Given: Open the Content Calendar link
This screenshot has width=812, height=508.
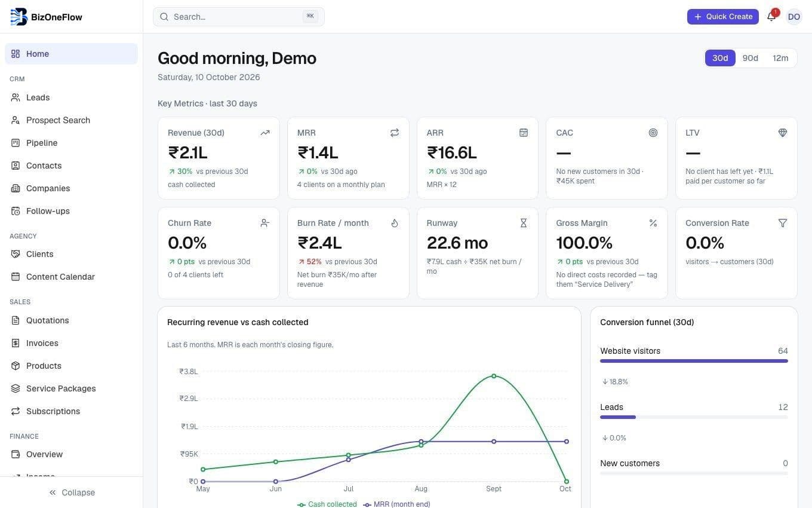Looking at the screenshot, I should pos(71,277).
